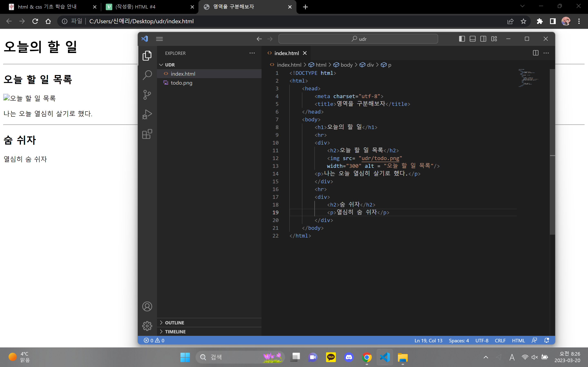Toggle the secondary side bar layout button
The height and width of the screenshot is (367, 588).
click(483, 39)
